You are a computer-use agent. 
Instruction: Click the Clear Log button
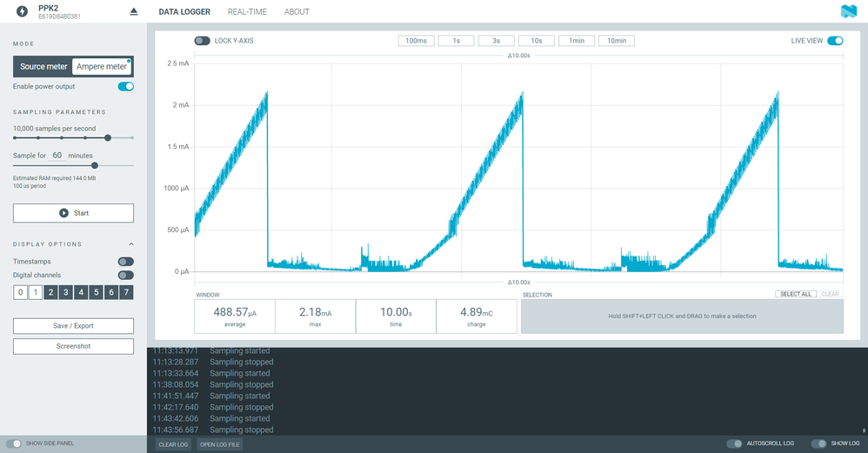(173, 444)
